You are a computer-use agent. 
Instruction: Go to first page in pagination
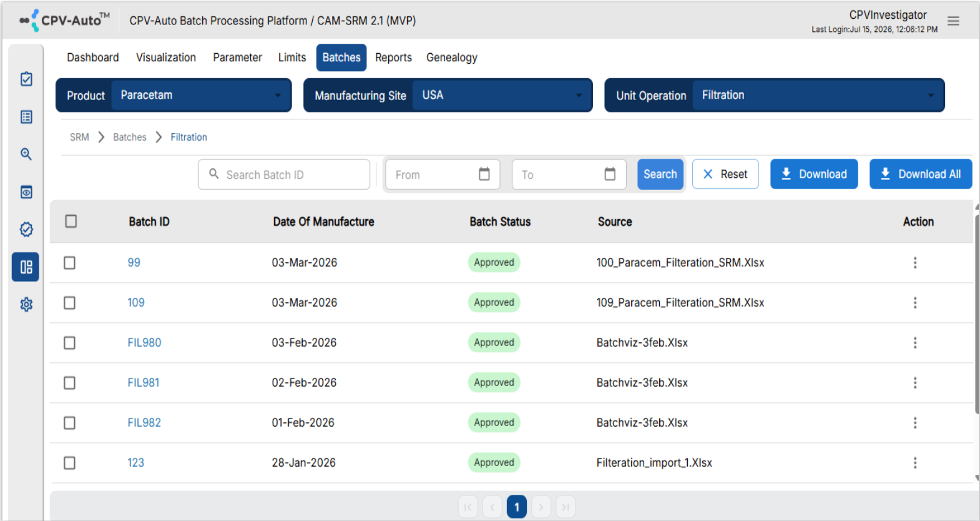468,507
